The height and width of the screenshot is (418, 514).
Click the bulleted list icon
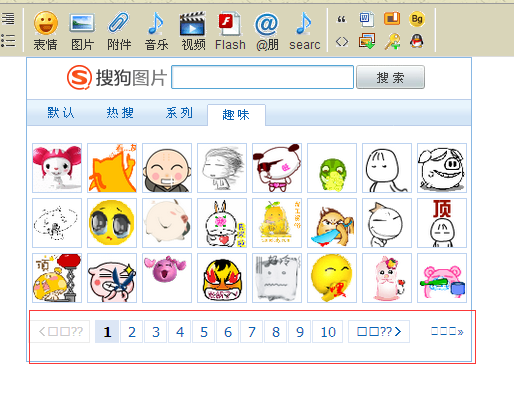pyautogui.click(x=8, y=41)
